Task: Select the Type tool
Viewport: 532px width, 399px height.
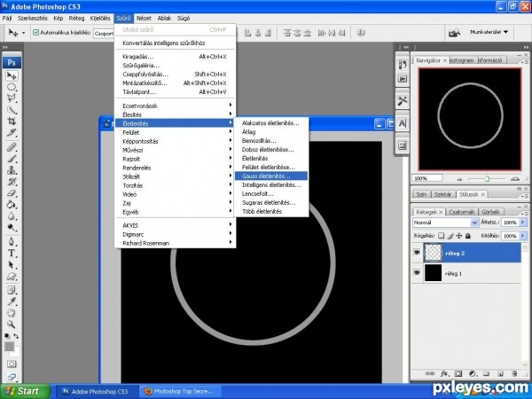Action: (x=12, y=253)
